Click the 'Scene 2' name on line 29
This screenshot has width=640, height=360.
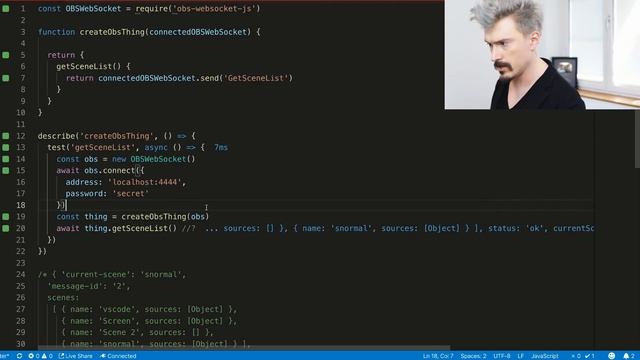coord(119,332)
